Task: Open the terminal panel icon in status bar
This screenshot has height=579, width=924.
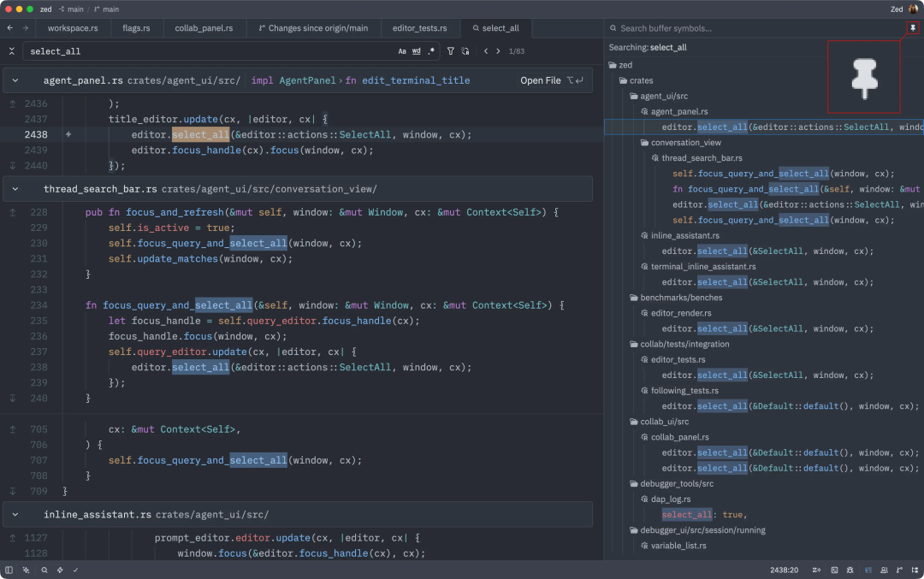Action: point(834,570)
